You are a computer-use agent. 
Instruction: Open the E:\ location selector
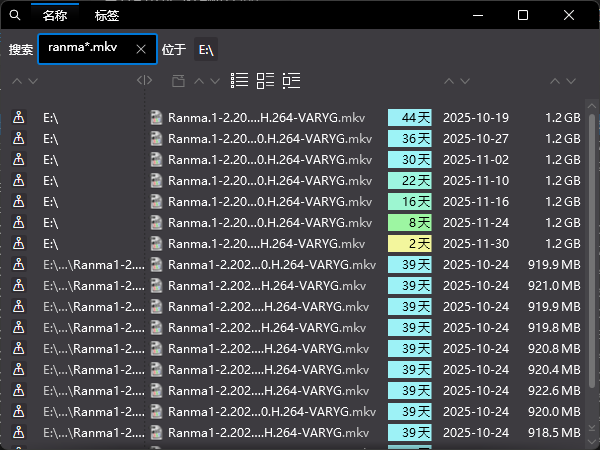pos(207,49)
